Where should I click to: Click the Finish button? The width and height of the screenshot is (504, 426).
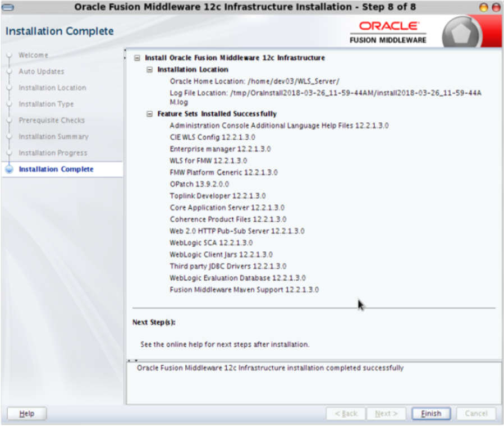[x=431, y=414]
